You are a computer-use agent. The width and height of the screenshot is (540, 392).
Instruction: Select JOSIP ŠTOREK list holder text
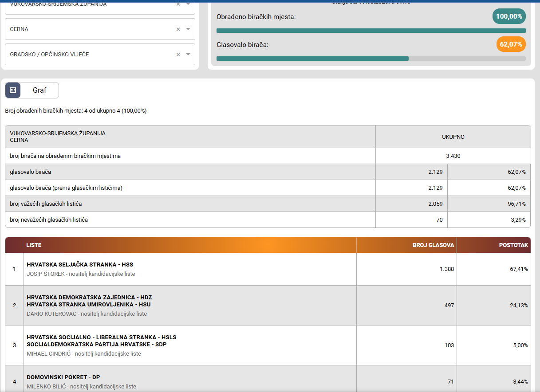pos(81,274)
